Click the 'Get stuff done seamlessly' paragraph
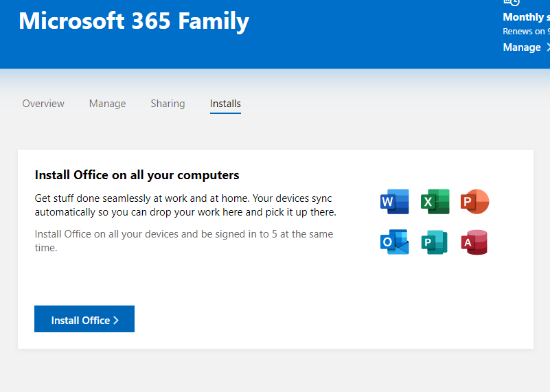 tap(185, 205)
